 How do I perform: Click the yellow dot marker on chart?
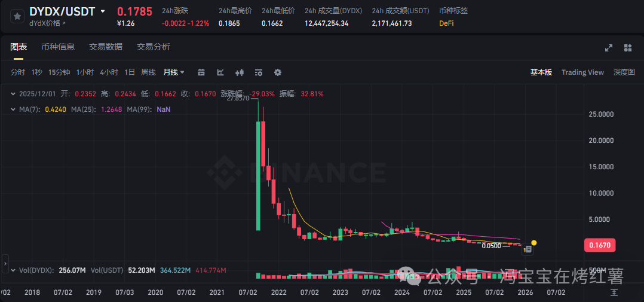pos(533,243)
